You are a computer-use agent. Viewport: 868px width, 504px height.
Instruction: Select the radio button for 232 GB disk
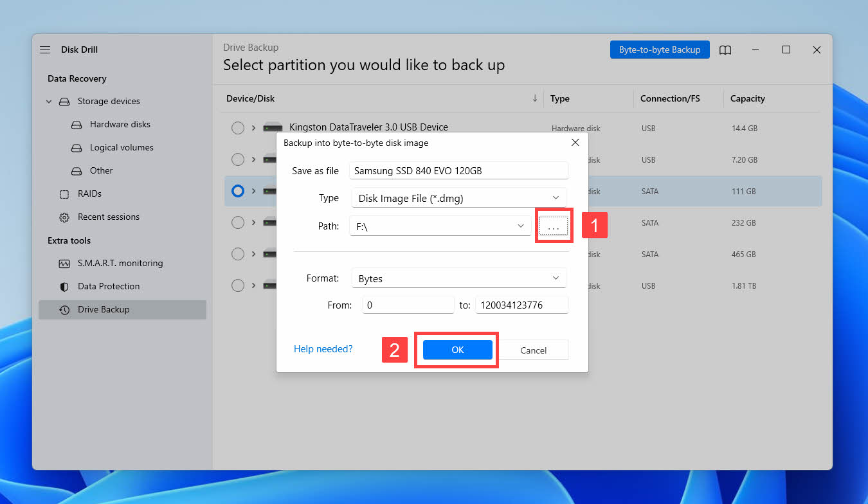pos(238,222)
